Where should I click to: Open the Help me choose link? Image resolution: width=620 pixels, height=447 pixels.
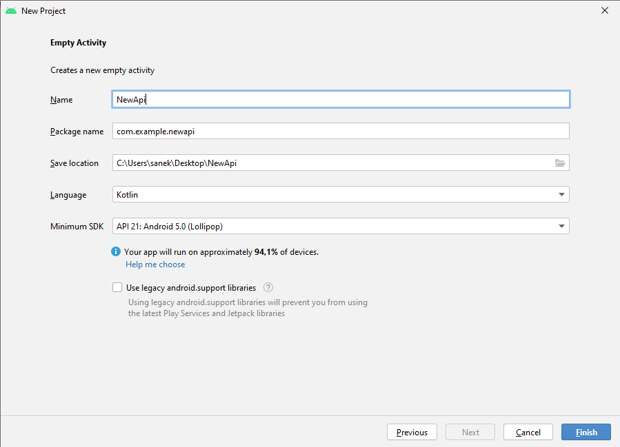(155, 265)
